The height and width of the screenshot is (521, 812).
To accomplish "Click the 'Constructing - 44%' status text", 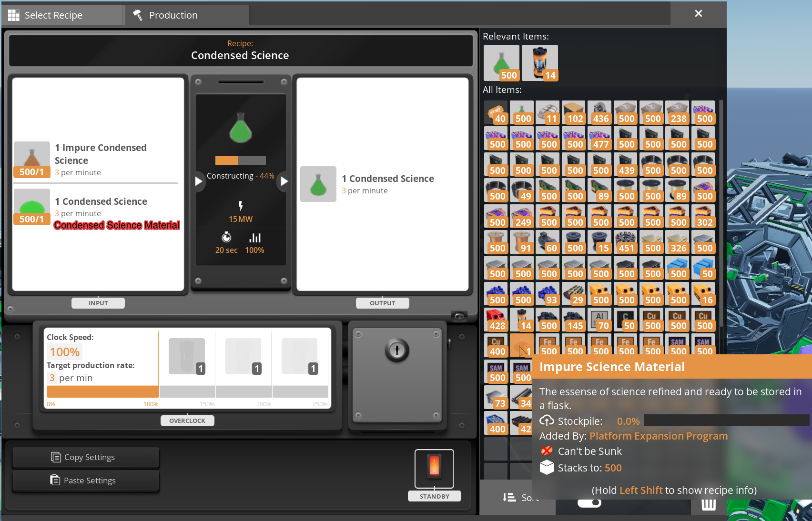I will (x=241, y=176).
